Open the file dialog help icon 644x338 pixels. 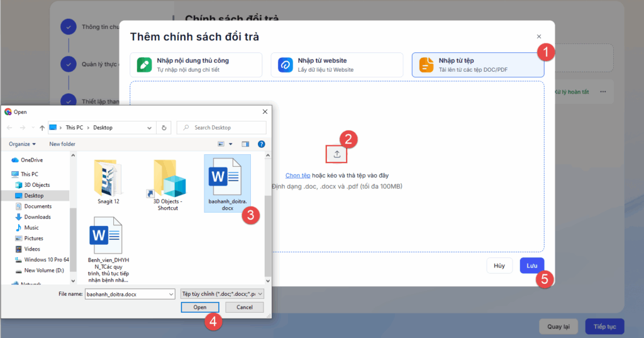[261, 144]
